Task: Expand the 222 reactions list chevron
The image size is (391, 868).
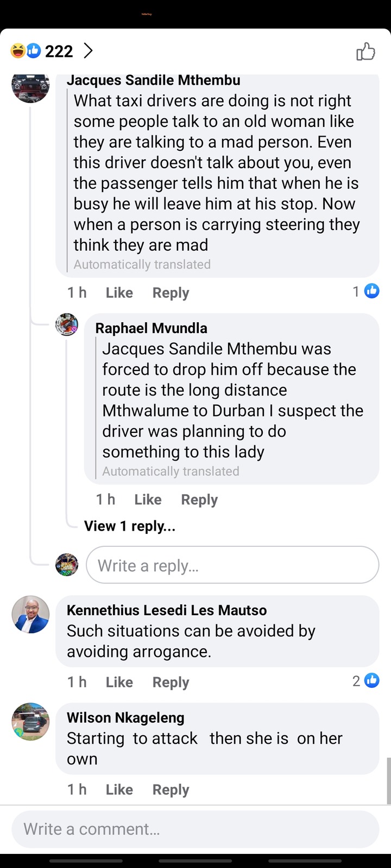Action: pyautogui.click(x=88, y=51)
